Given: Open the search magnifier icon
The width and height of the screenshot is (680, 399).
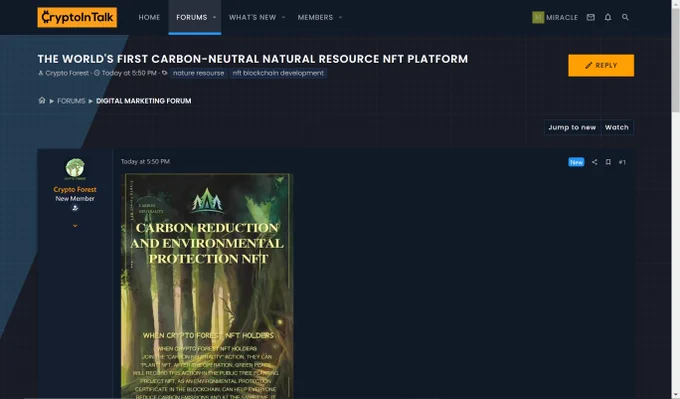Looking at the screenshot, I should (625, 17).
